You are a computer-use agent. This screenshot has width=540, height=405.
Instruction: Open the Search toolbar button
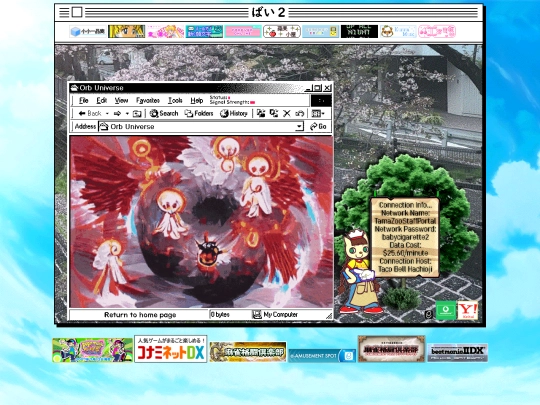coord(164,113)
